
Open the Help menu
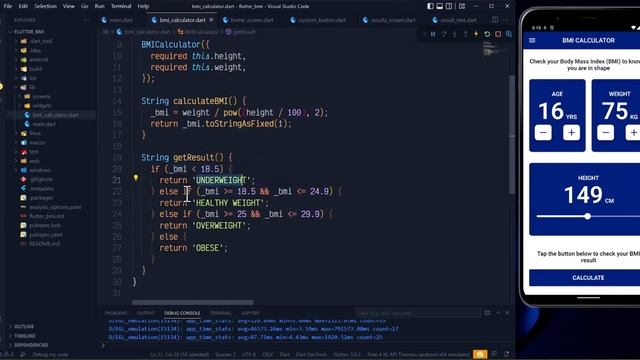143,6
